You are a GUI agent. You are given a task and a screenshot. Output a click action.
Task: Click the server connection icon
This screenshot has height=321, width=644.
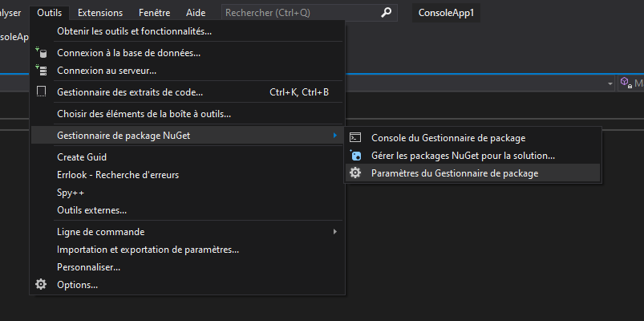[41, 70]
